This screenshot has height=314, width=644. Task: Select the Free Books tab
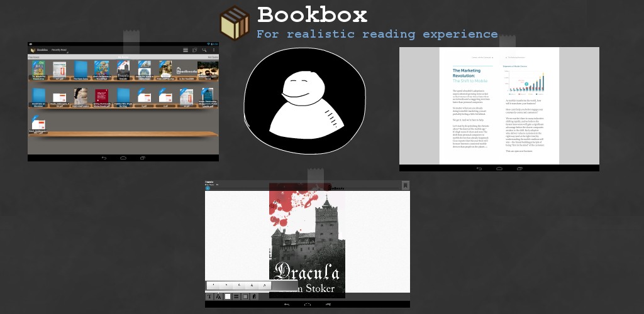click(x=34, y=57)
